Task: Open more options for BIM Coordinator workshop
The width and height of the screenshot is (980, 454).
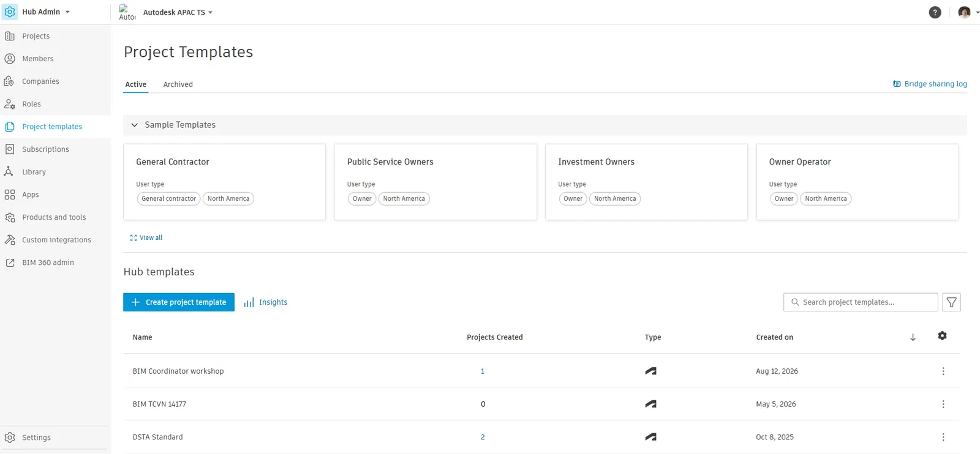Action: [943, 371]
